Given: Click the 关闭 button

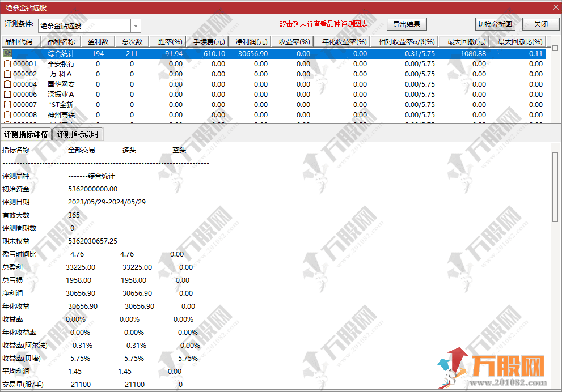Looking at the screenshot, I should pos(540,24).
